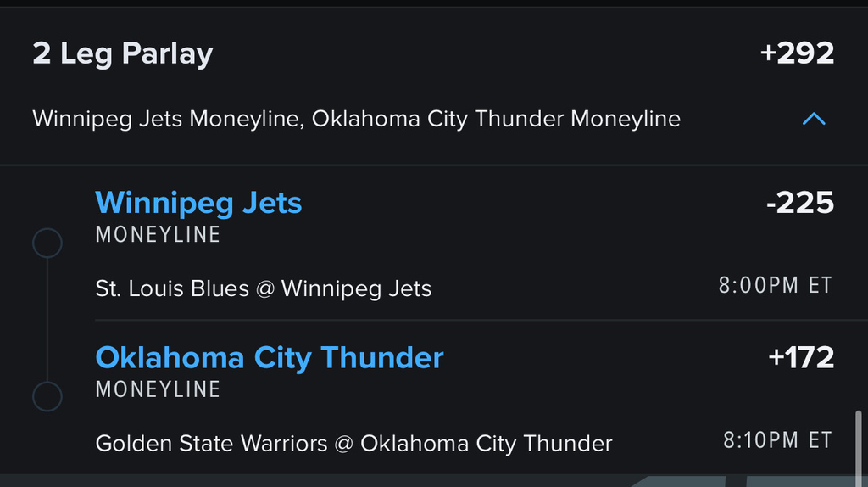Screen dimensions: 868x487
Task: Open the Winnipeg Jets team link
Action: (198, 203)
